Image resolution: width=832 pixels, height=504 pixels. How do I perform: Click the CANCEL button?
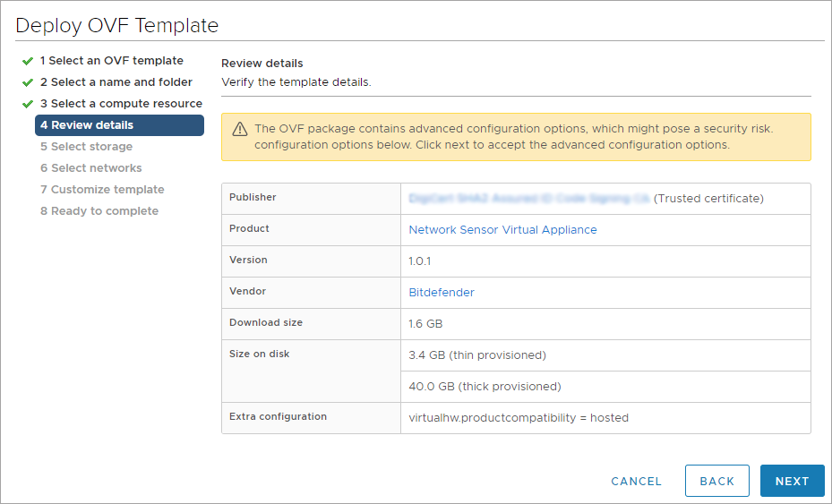(636, 482)
